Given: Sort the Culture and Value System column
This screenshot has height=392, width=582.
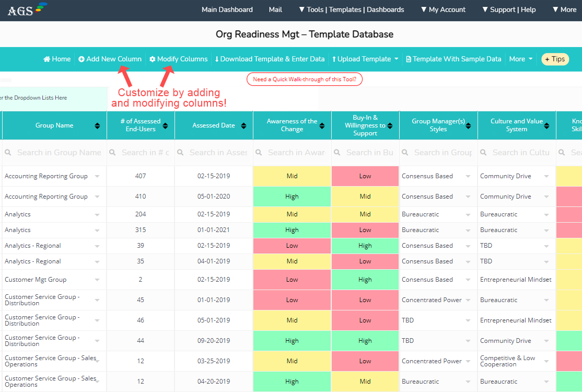Looking at the screenshot, I should pos(546,125).
